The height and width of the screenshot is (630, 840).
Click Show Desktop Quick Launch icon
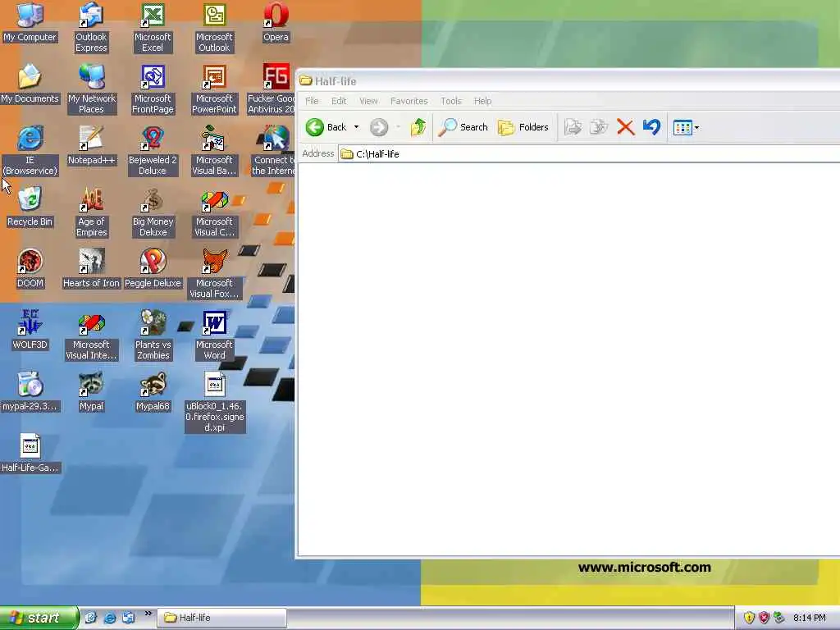tap(90, 618)
